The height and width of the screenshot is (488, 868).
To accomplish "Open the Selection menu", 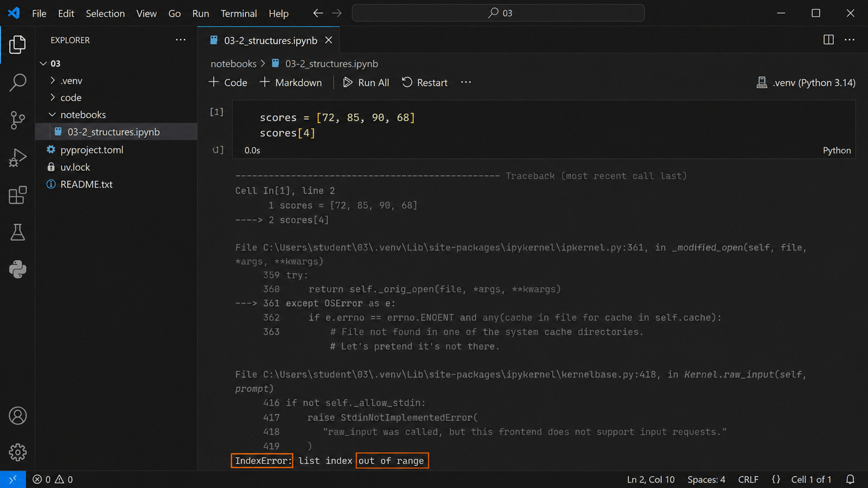I will click(105, 14).
